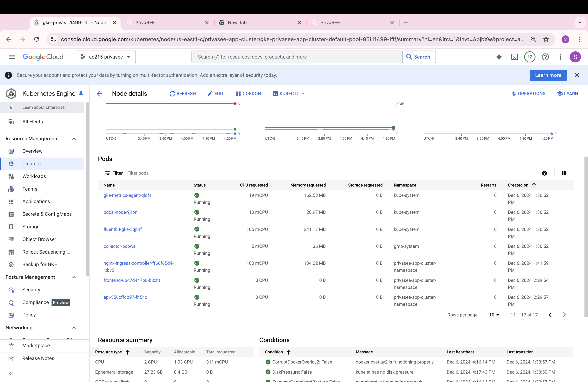Open OPERATIONS panel
This screenshot has width=588, height=382.
point(528,94)
